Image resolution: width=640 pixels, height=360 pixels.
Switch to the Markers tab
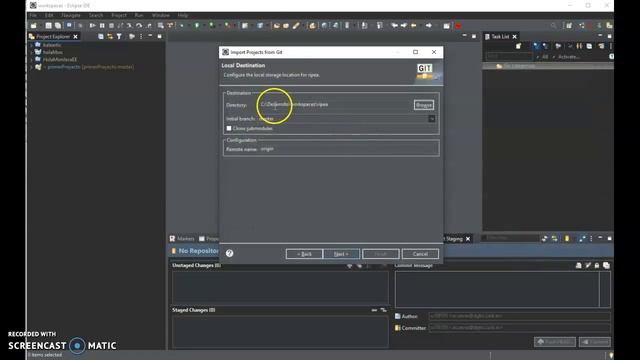coord(182,238)
